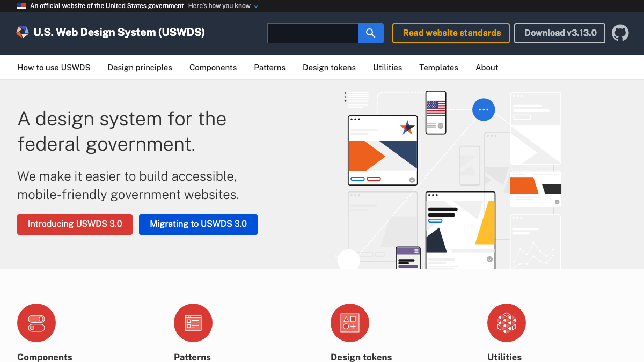Select the red Design tokens circle icon
The height and width of the screenshot is (362, 644).
click(350, 323)
